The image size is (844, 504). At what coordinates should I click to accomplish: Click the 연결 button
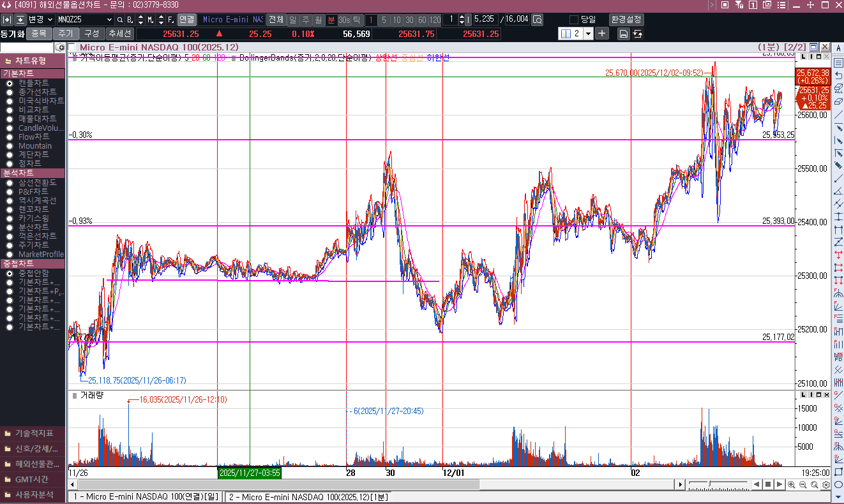pyautogui.click(x=187, y=19)
